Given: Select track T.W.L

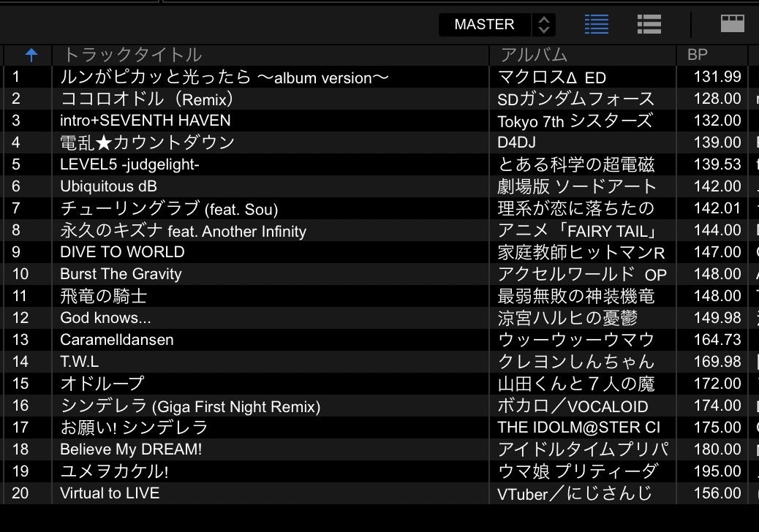Looking at the screenshot, I should tap(80, 361).
